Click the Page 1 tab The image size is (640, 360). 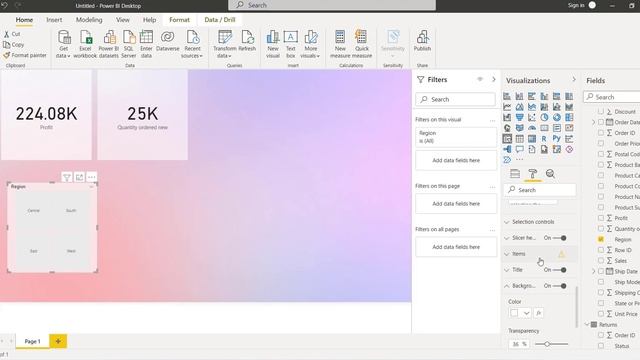(32, 341)
